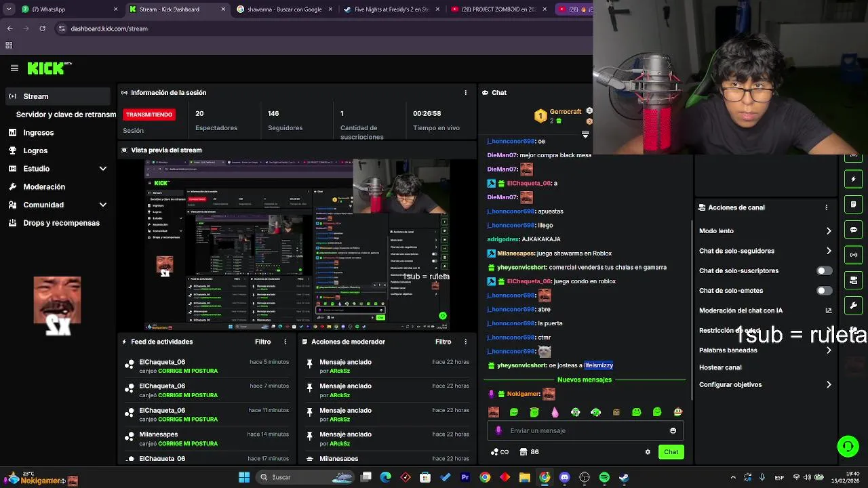Screen dimensions: 868x488
Task: Open Chat de solo-seguidores options arrow
Action: [829, 251]
